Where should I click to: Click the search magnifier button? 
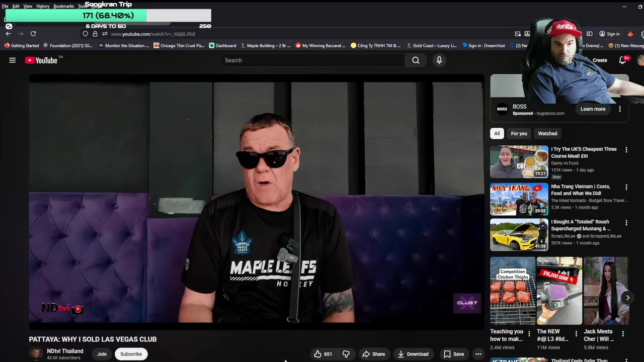pyautogui.click(x=416, y=60)
